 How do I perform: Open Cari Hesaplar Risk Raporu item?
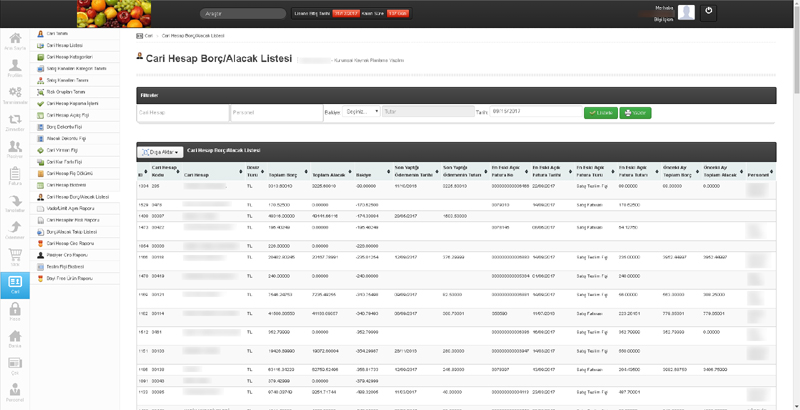pyautogui.click(x=75, y=220)
